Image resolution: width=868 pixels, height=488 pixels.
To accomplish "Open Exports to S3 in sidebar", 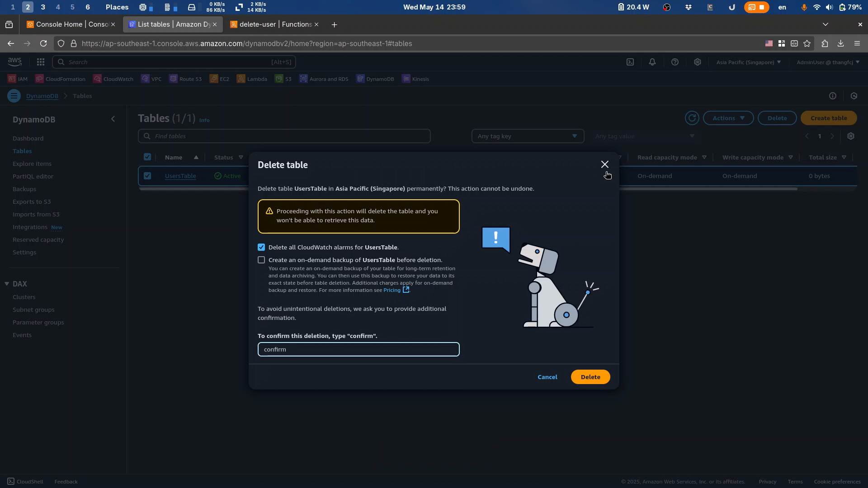I will pos(32,202).
